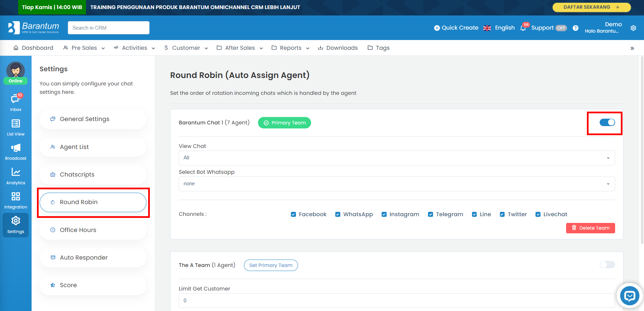The width and height of the screenshot is (644, 311).
Task: Select Office Hours settings
Action: (x=93, y=230)
